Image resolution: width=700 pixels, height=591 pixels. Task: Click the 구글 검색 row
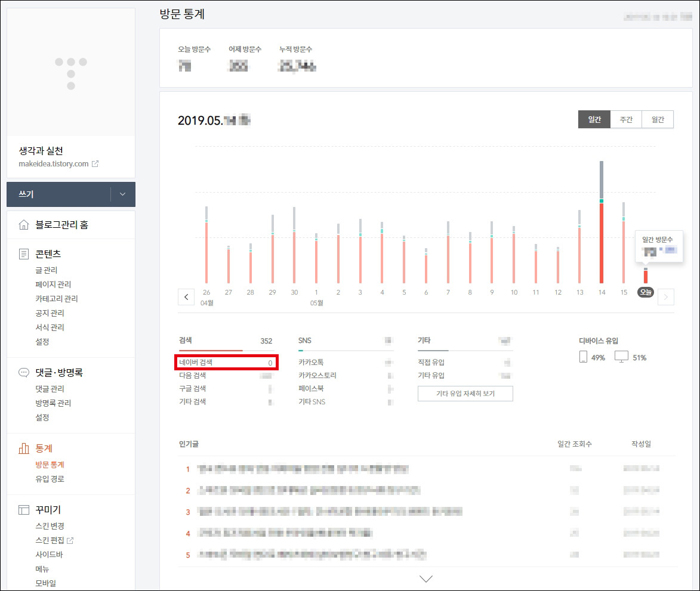[x=226, y=388]
